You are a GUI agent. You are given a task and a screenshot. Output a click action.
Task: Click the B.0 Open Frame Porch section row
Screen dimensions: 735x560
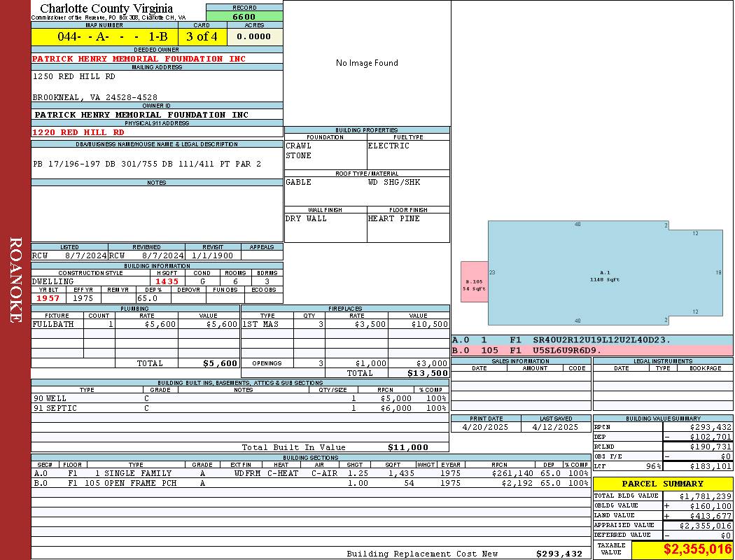[311, 483]
